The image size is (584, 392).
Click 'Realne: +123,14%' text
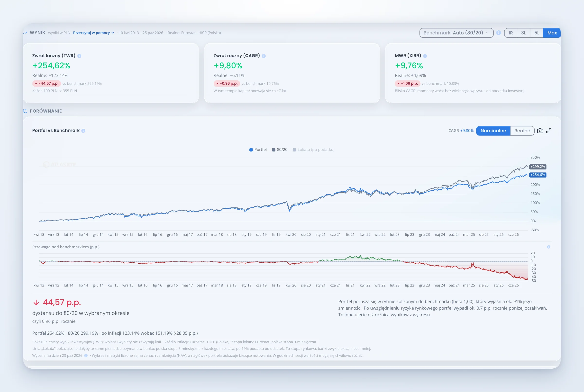click(50, 75)
